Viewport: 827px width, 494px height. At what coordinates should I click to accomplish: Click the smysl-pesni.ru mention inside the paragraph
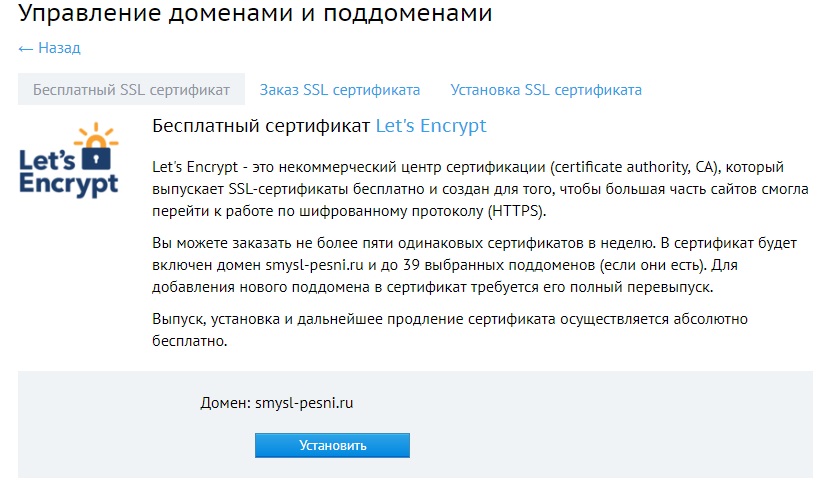click(x=314, y=265)
